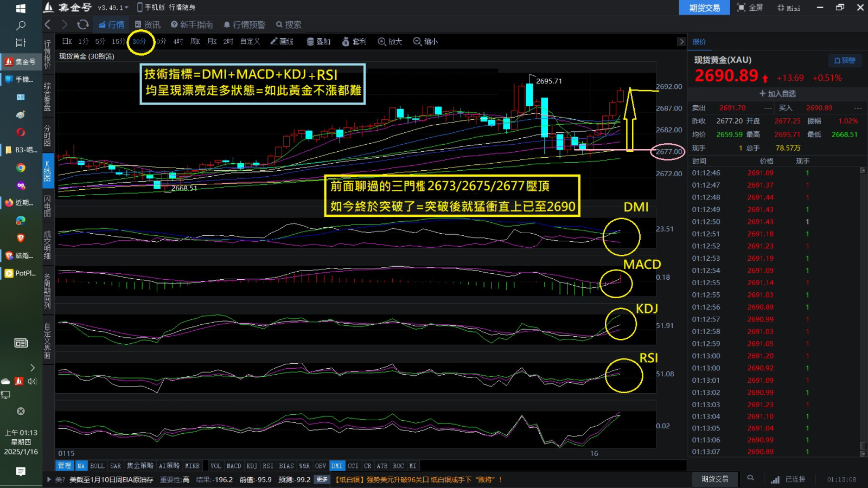Open the version v3.49.1 dropdown
Viewport: 868px width, 488px height.
click(113, 8)
